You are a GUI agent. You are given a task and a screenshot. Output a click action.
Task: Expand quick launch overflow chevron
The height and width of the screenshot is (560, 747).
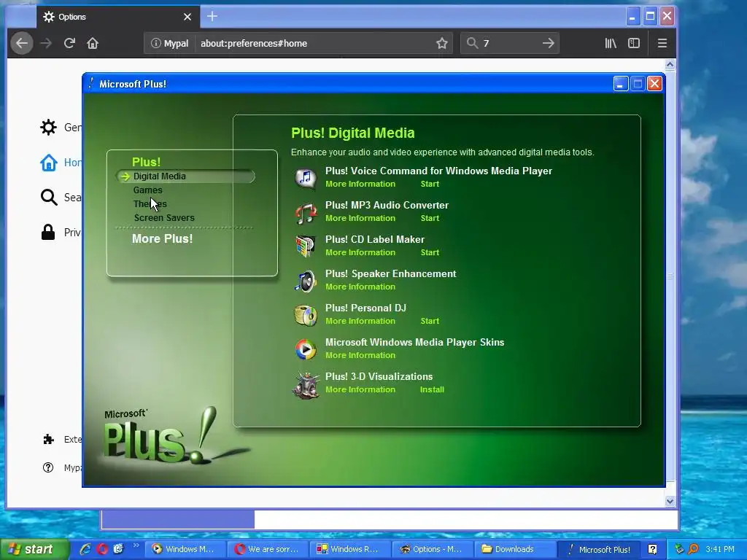pos(136,545)
